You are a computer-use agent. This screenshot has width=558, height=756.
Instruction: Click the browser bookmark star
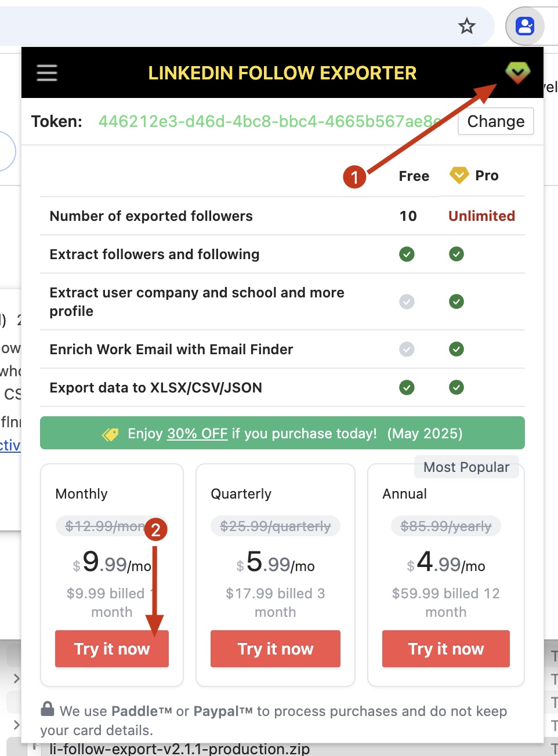point(467,26)
